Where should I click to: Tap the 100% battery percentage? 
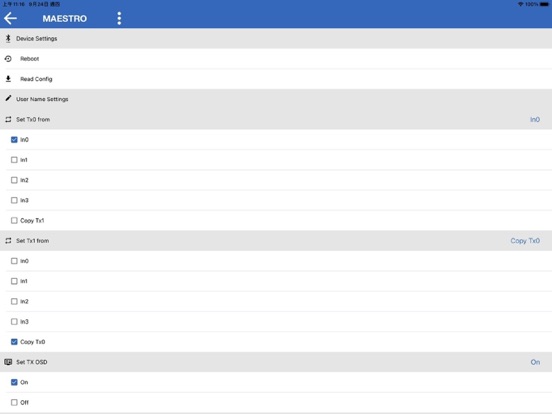pos(531,4)
